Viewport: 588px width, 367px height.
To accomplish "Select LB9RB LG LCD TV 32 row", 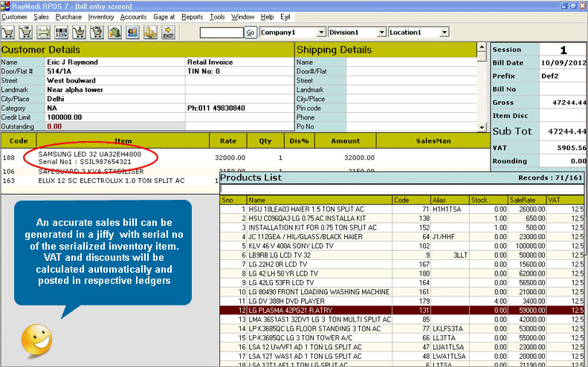I will (x=401, y=255).
